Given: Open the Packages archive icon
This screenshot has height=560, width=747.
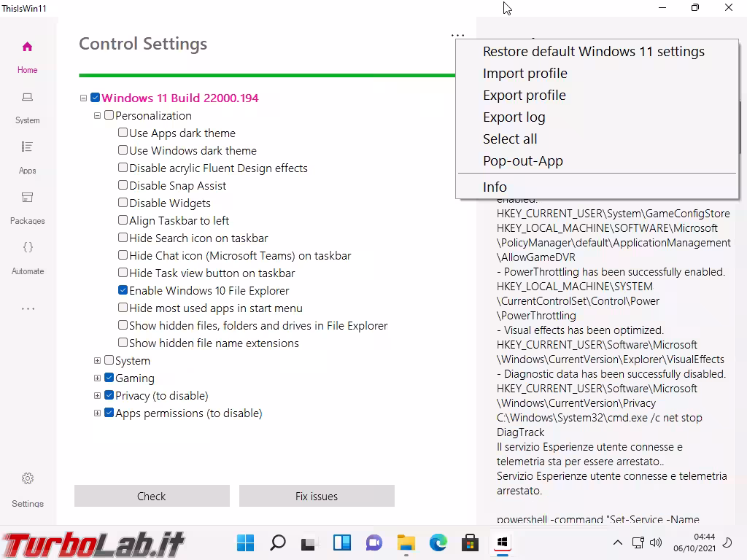Looking at the screenshot, I should [27, 197].
